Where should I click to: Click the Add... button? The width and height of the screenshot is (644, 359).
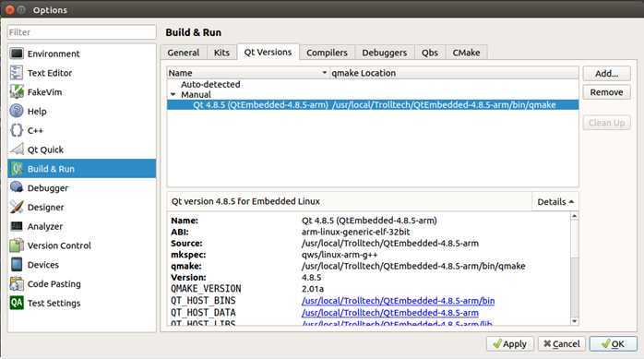(606, 74)
